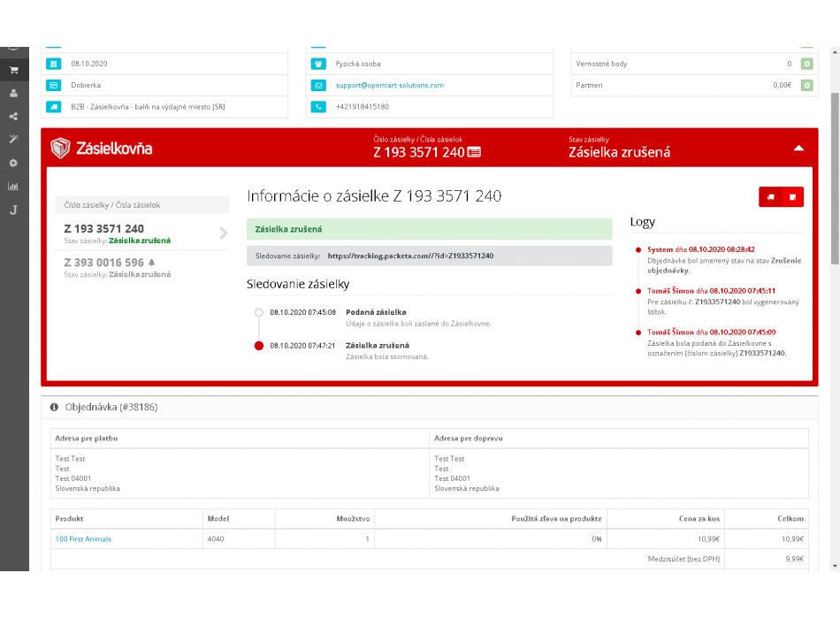840x619 pixels.
Task: Click the bell icon beside Z 393 0016 596
Action: (x=151, y=263)
